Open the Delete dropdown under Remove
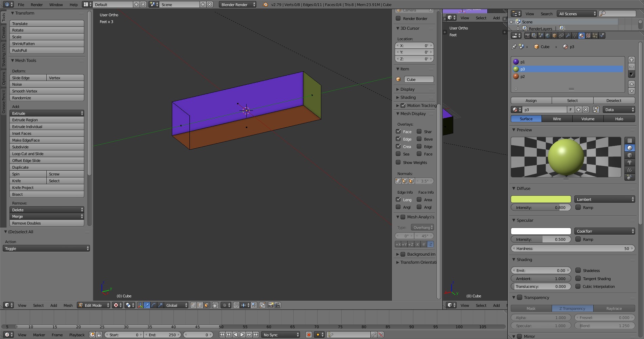The width and height of the screenshot is (644, 339). tap(47, 210)
